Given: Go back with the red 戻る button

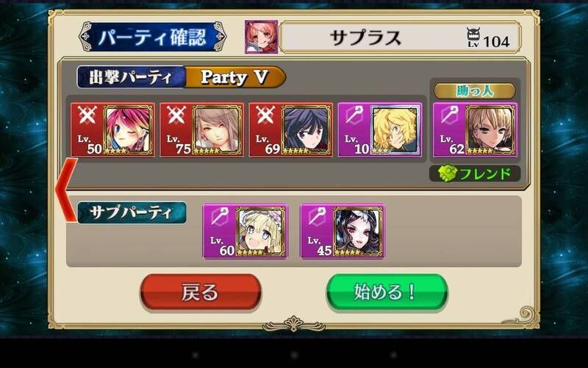Looking at the screenshot, I should [201, 292].
